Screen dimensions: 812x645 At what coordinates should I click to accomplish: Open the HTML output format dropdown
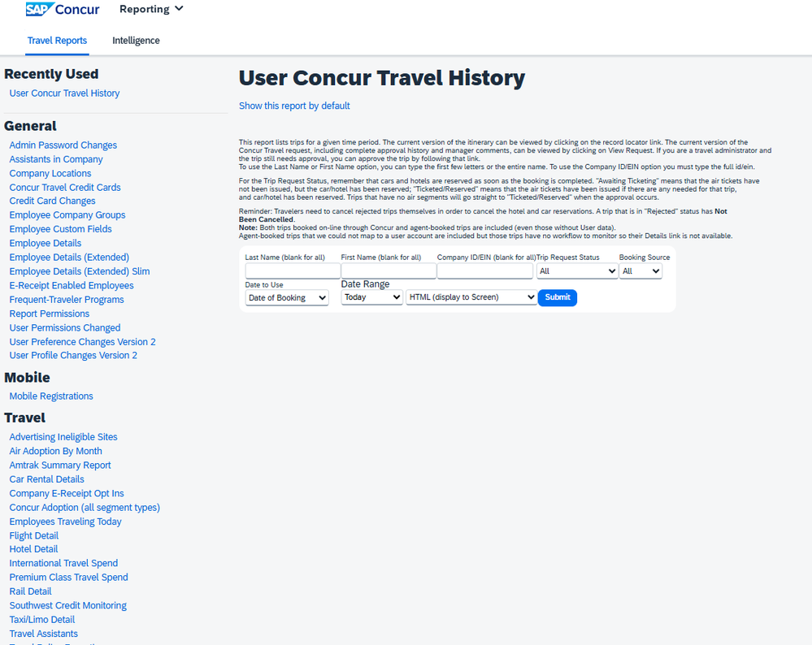coord(471,297)
